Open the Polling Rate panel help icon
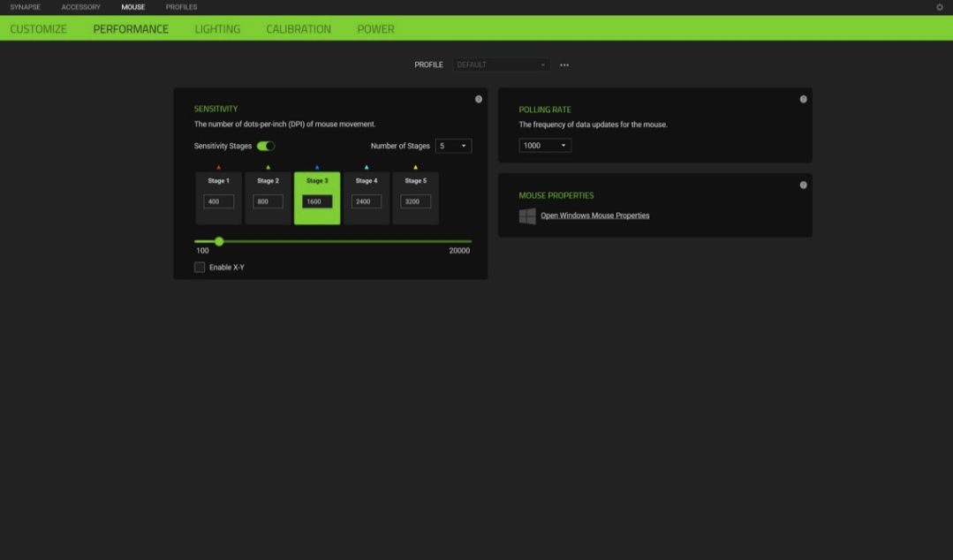 pyautogui.click(x=803, y=99)
